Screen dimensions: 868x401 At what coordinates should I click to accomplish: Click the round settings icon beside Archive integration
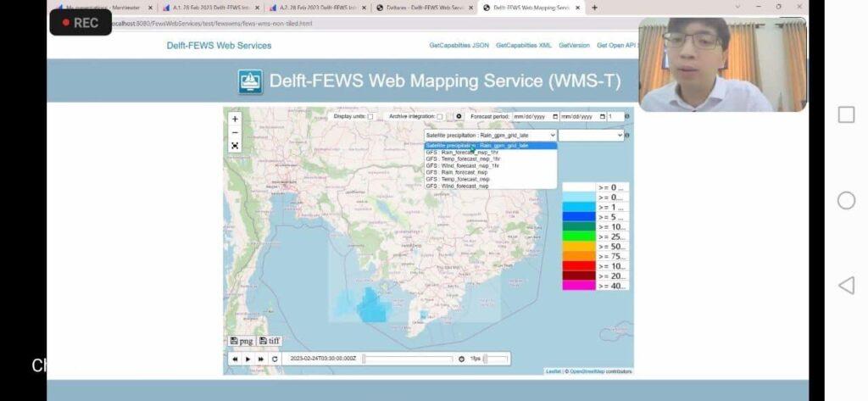459,116
